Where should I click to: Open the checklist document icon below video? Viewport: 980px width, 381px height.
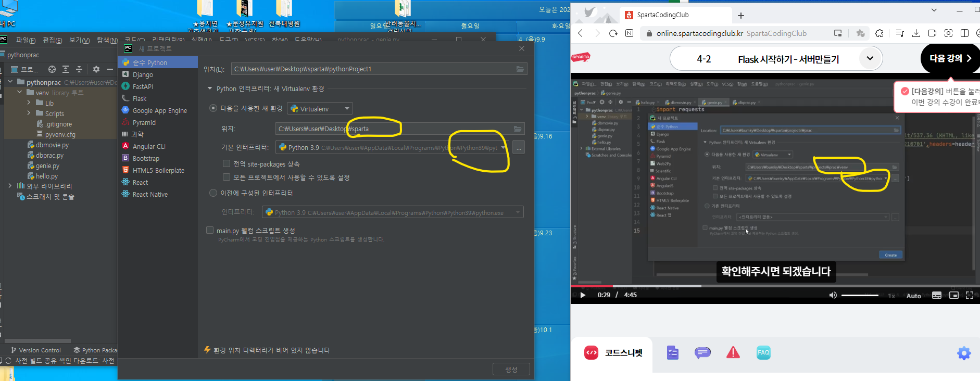click(673, 353)
